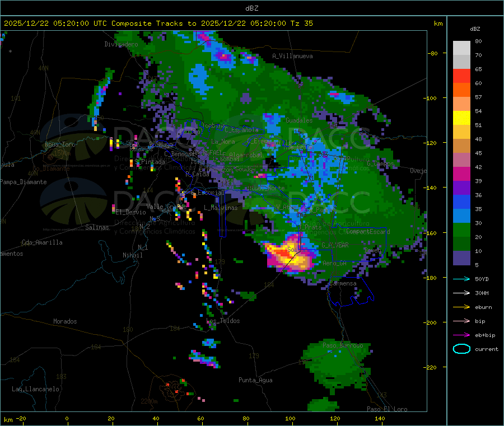Select the light gray 70-80 dBZ swatch
Image resolution: width=504 pixels, height=426 pixels.
[461, 48]
